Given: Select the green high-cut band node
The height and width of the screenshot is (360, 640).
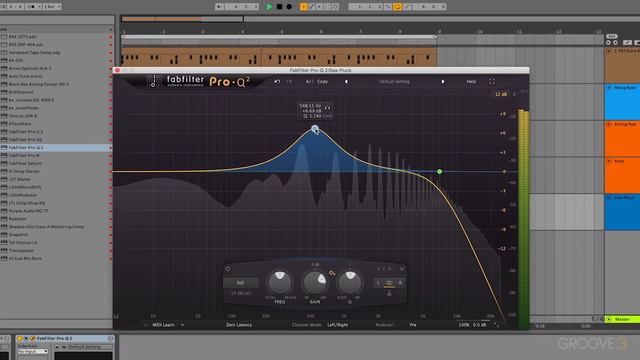Looking at the screenshot, I should (440, 172).
